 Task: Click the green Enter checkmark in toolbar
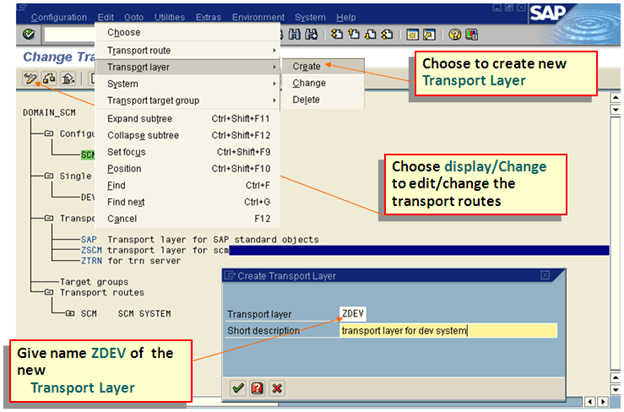[29, 34]
